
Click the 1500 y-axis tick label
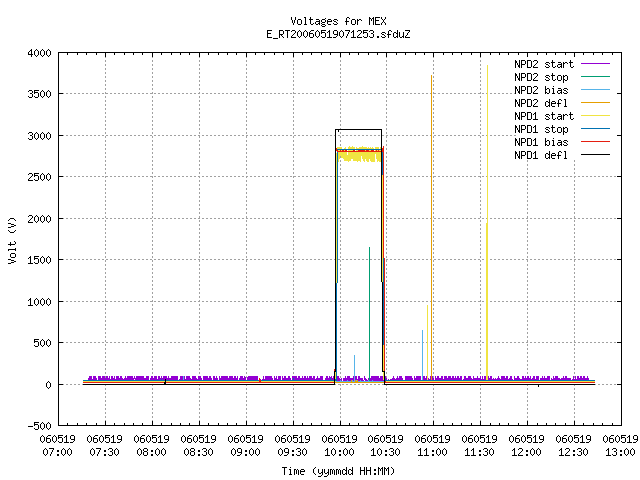[x=40, y=260]
